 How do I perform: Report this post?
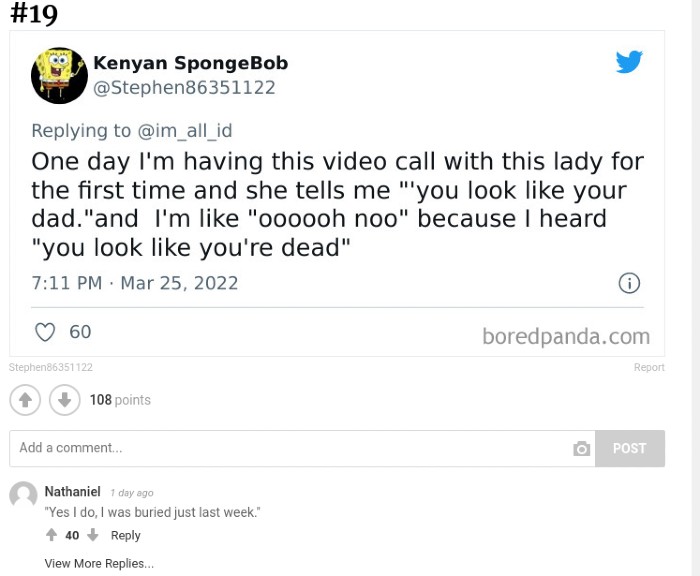point(649,367)
